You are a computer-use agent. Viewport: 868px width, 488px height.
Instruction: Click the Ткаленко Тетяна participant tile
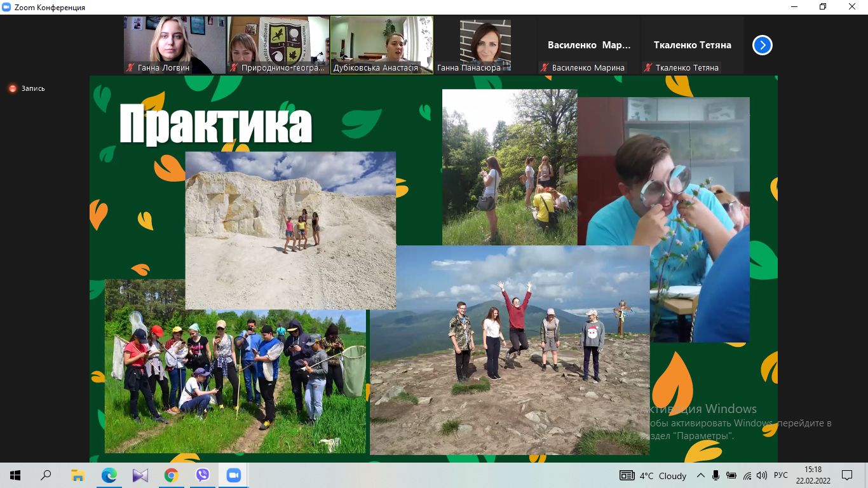tap(692, 45)
